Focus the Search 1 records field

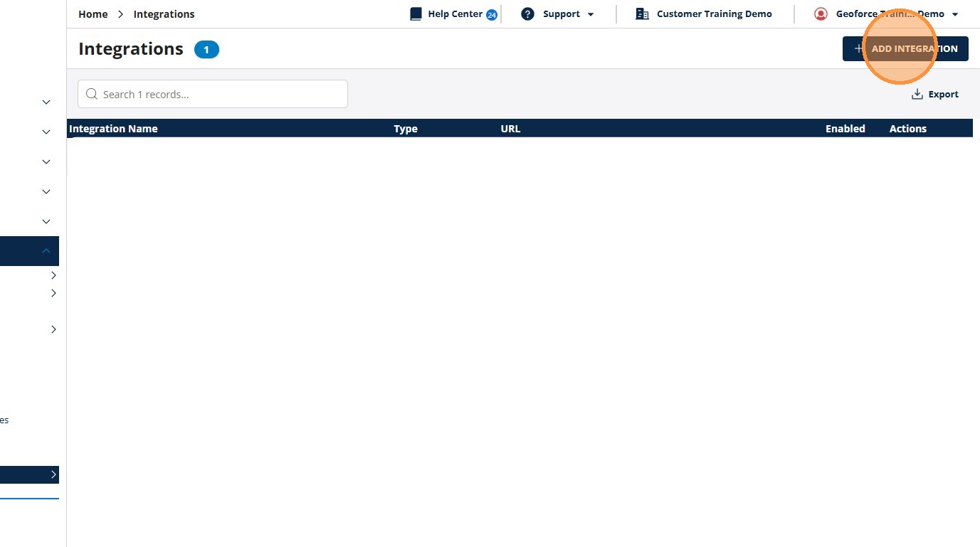(x=213, y=94)
